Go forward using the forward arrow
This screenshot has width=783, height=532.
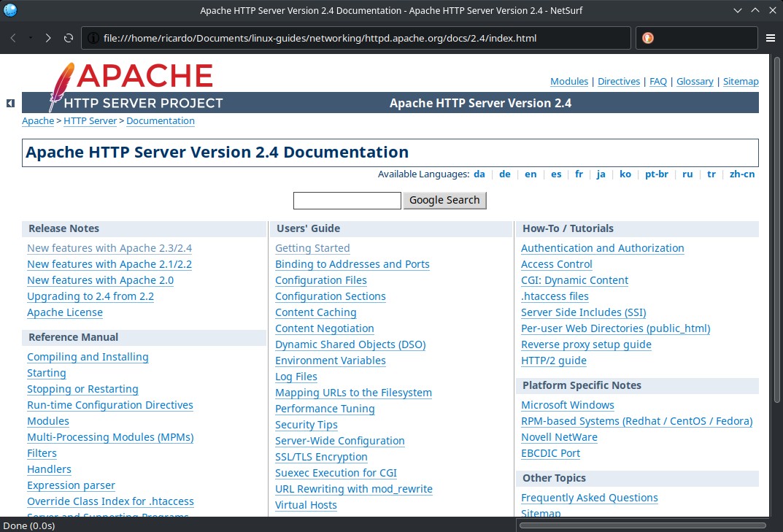[x=48, y=38]
